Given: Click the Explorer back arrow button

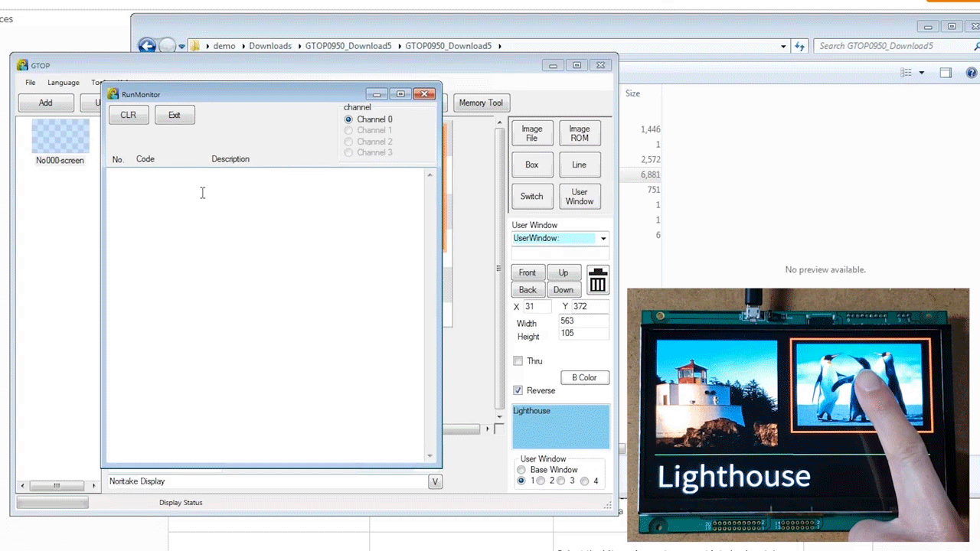Looking at the screenshot, I should point(147,46).
